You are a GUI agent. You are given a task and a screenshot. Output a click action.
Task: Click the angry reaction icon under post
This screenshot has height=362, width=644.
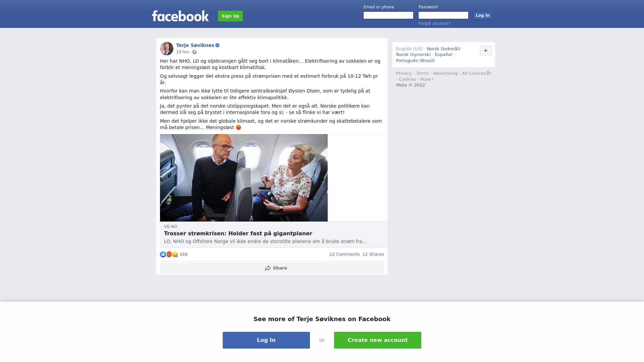pyautogui.click(x=169, y=254)
